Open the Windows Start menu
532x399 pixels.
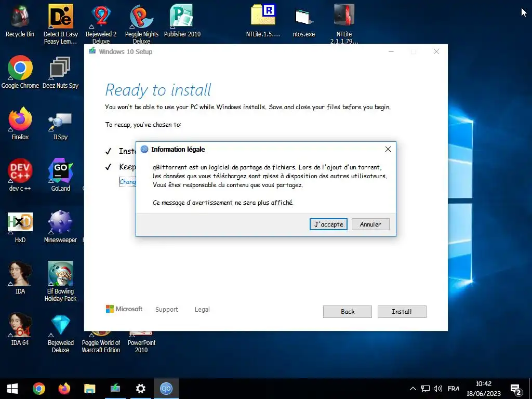(12, 389)
